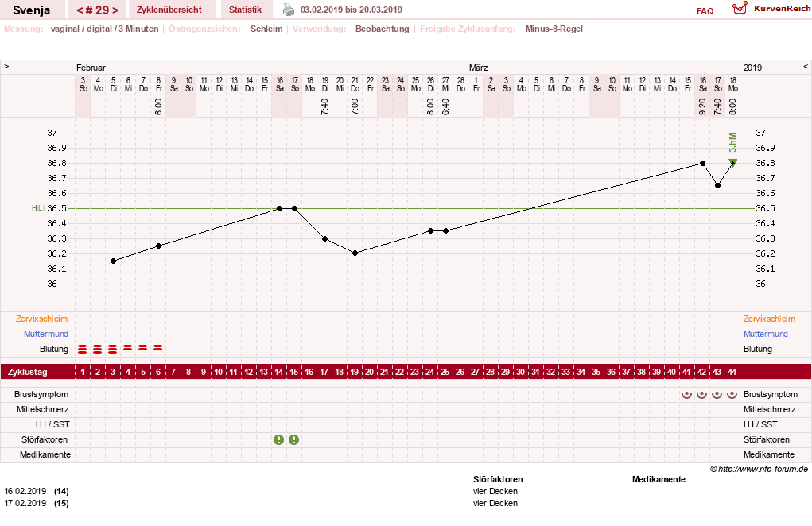Click temperature point on cycle day 43
Viewport: 812px width, 526px height.
(717, 186)
